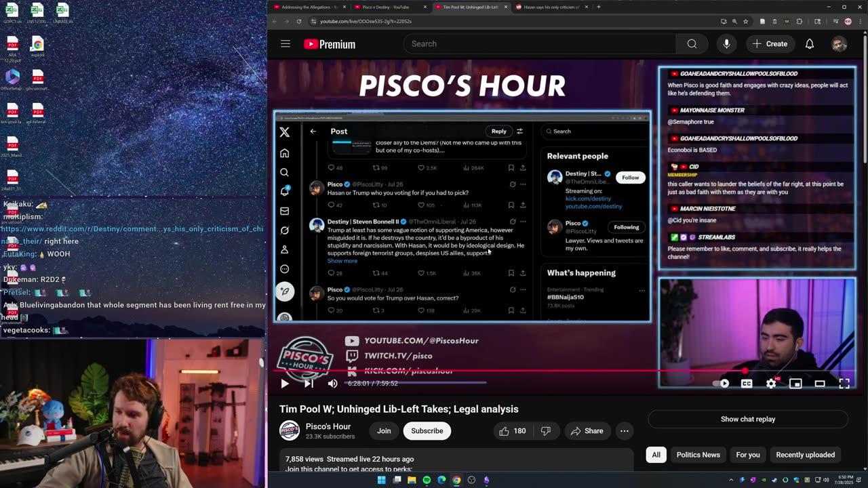Open Google Chrome from taskbar

coord(456,480)
